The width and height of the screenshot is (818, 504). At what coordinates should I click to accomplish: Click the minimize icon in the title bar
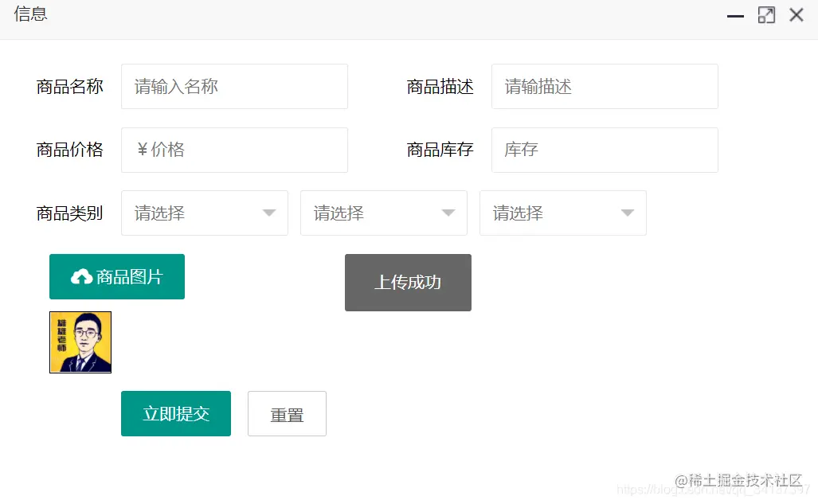tap(735, 15)
